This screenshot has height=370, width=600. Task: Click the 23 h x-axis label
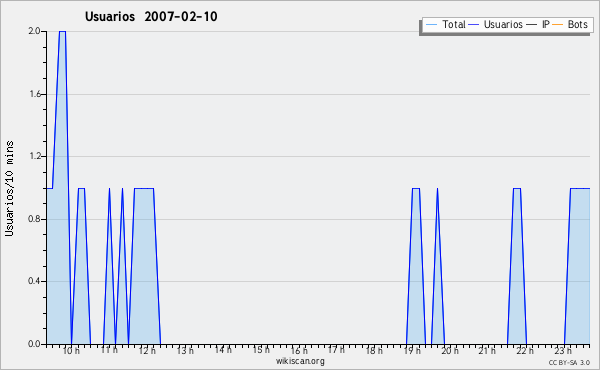coord(563,350)
